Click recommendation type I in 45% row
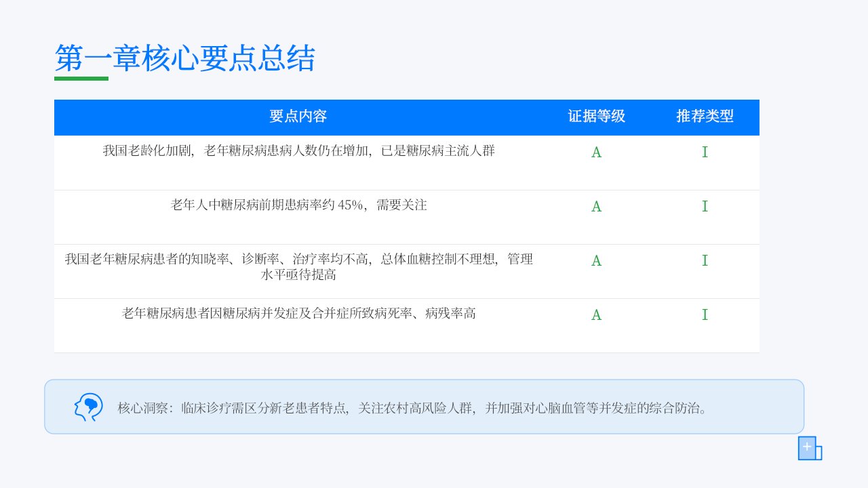The width and height of the screenshot is (868, 488). click(705, 207)
